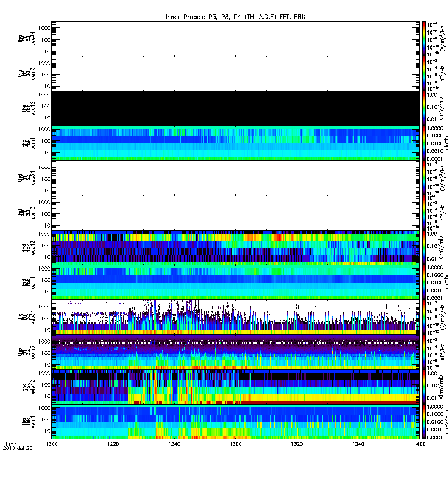Click the '1.00' value on tha fbk edc12 color bar
The image size is (448, 478).
click(432, 95)
